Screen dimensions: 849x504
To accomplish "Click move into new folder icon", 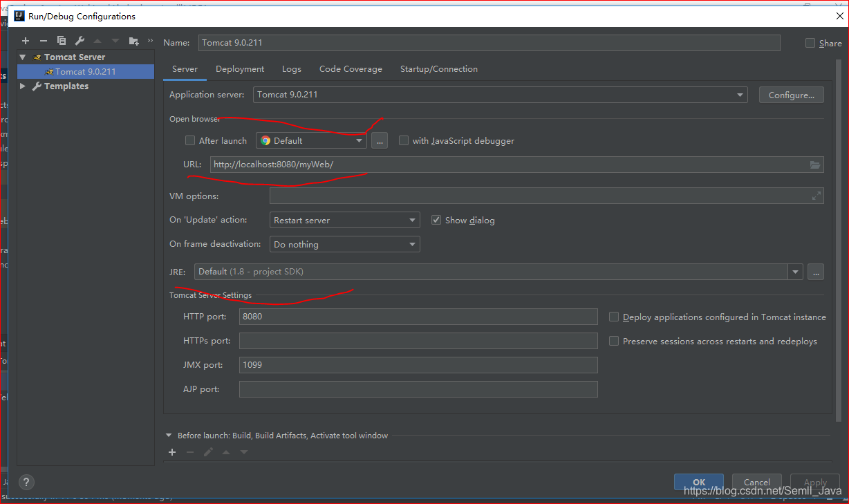I will 134,41.
